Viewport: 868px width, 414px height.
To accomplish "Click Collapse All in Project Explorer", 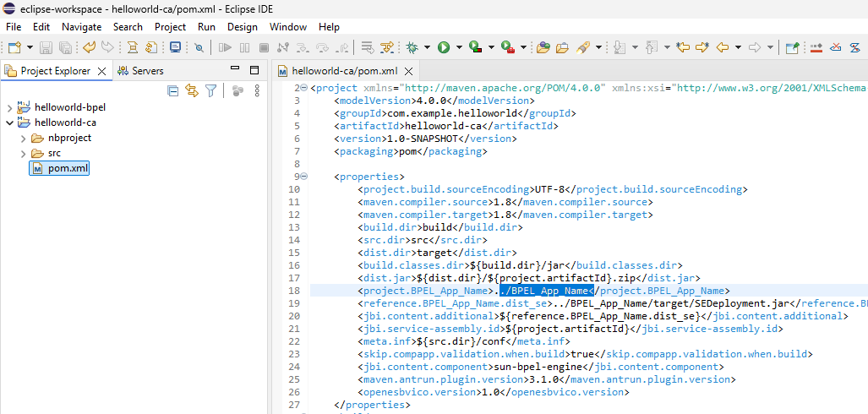I will point(173,91).
